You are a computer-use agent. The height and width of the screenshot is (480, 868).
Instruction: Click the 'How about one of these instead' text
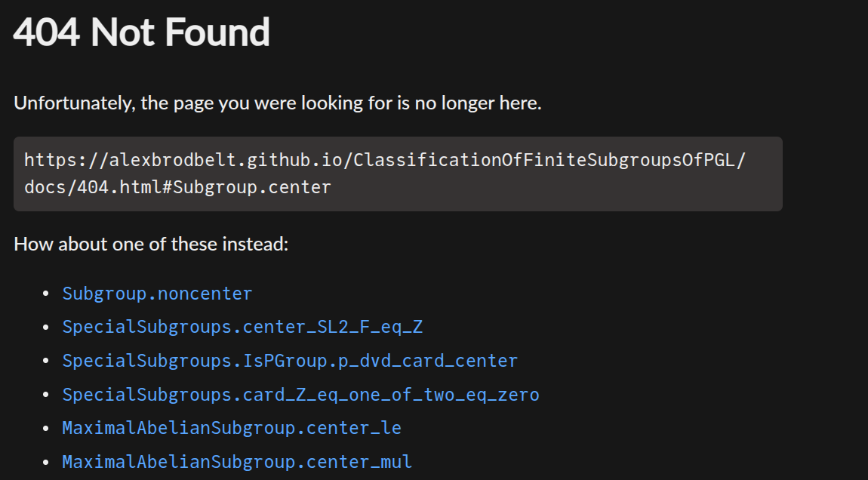click(151, 245)
